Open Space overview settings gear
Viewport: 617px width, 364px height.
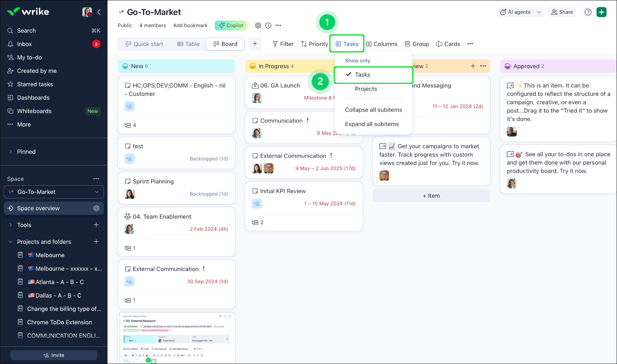tap(96, 208)
